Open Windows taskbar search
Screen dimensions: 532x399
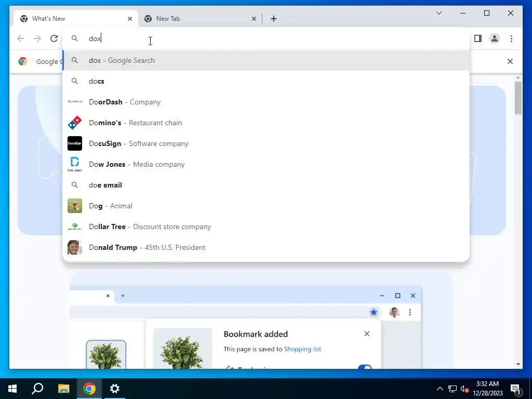[x=37, y=389]
